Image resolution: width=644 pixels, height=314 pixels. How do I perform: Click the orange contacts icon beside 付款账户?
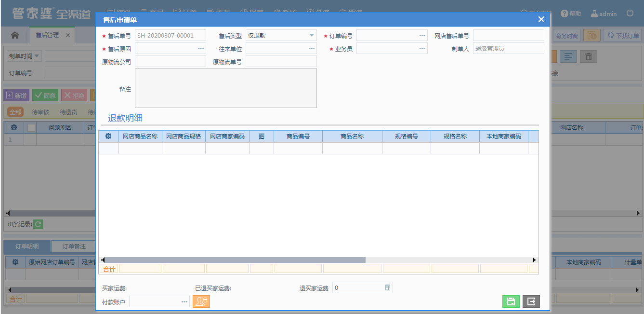point(201,301)
